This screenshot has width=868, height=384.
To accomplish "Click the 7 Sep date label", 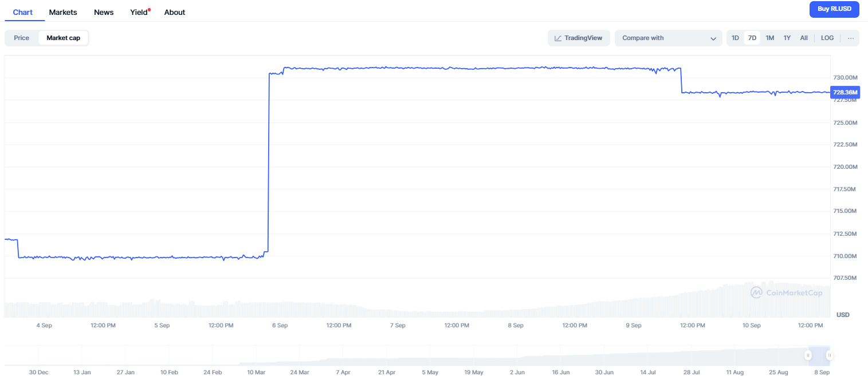I will (x=398, y=325).
